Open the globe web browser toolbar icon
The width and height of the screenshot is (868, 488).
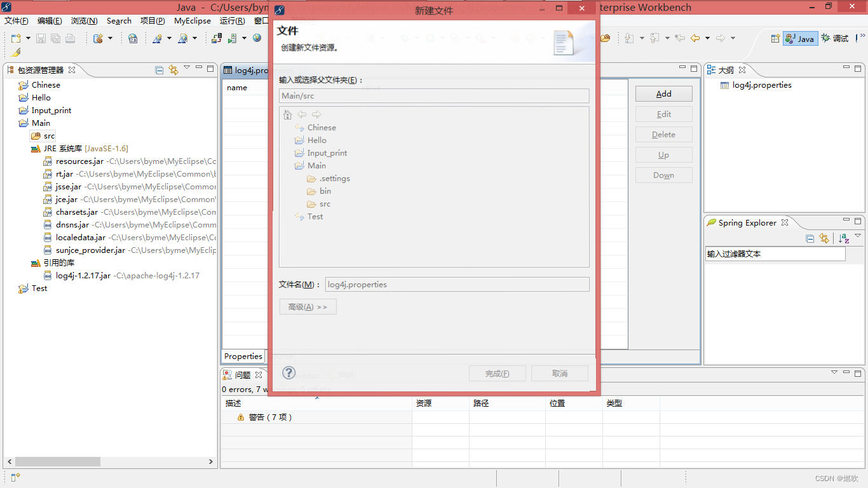tap(257, 38)
